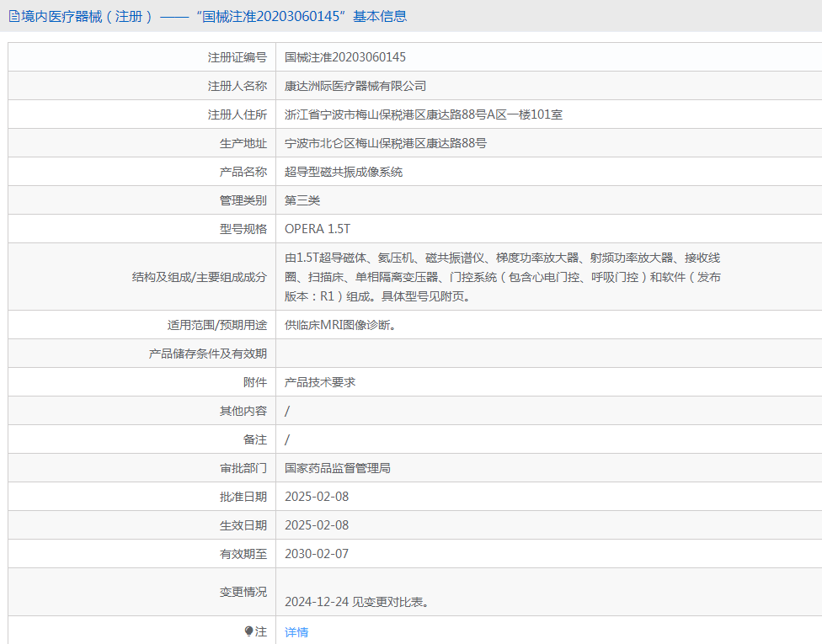Screen dimensions: 822x644
Task: Click the 第三类 management category value
Action: coord(302,200)
